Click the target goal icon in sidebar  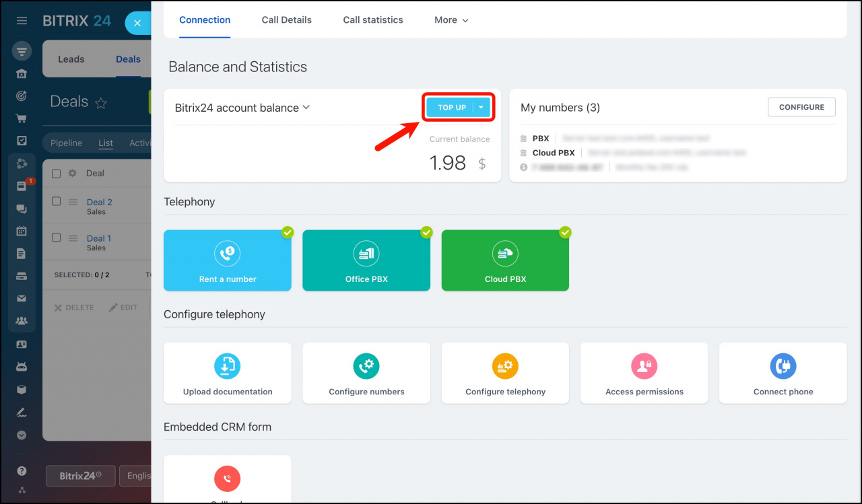pyautogui.click(x=22, y=96)
